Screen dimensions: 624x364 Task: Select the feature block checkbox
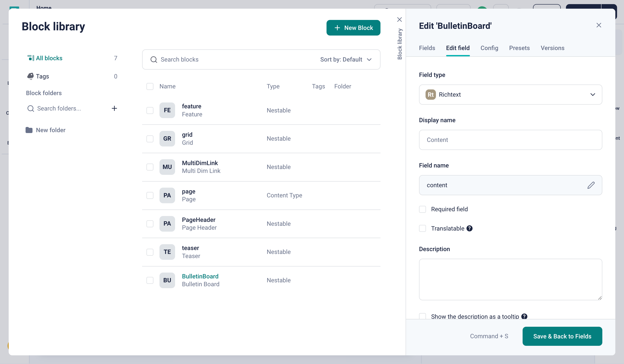(x=150, y=110)
